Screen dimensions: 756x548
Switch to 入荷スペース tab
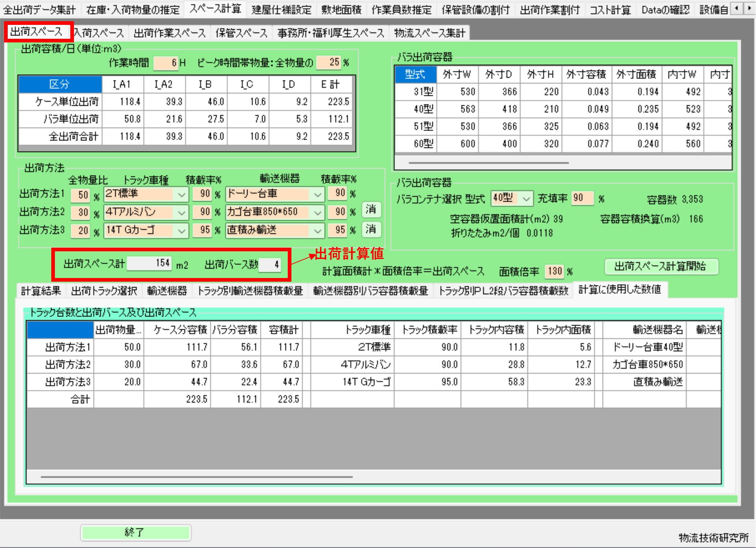(100, 33)
